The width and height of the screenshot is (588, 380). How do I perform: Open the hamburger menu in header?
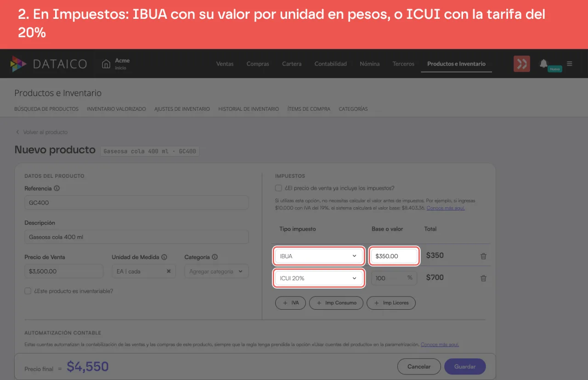click(570, 64)
